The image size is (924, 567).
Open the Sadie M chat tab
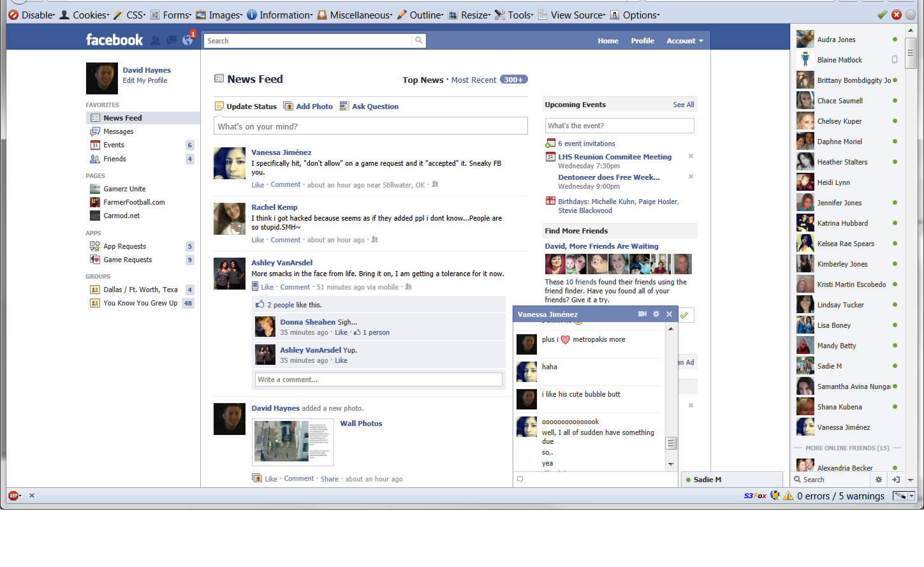click(731, 480)
